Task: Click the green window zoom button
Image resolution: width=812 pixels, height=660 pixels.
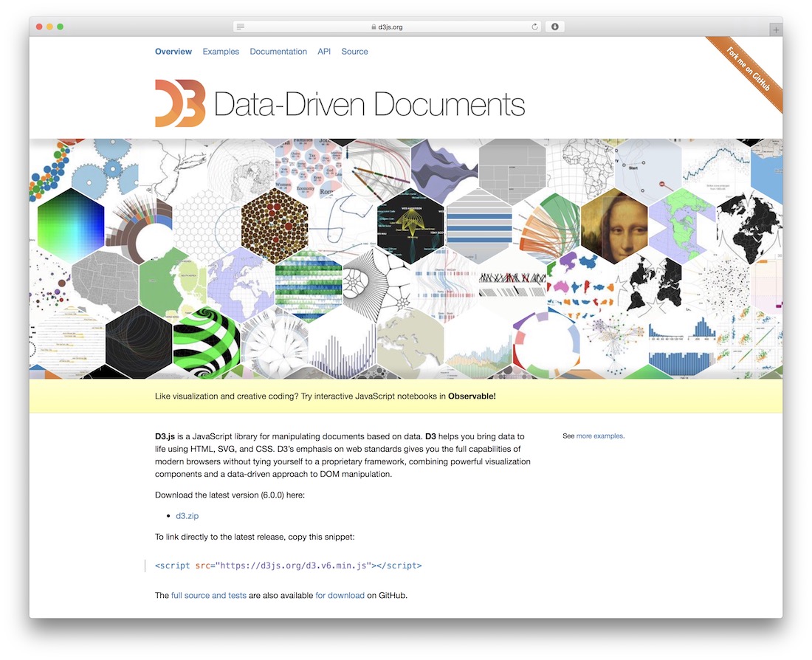Action: (x=60, y=27)
